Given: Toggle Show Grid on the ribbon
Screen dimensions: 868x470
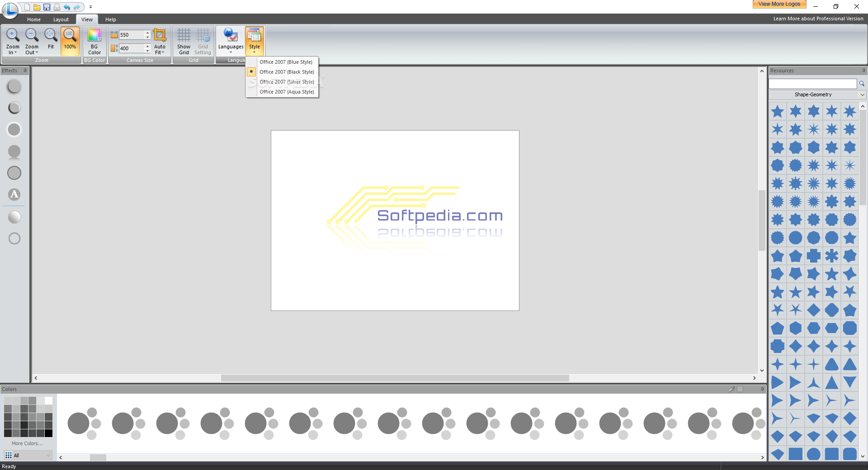Looking at the screenshot, I should pyautogui.click(x=184, y=41).
